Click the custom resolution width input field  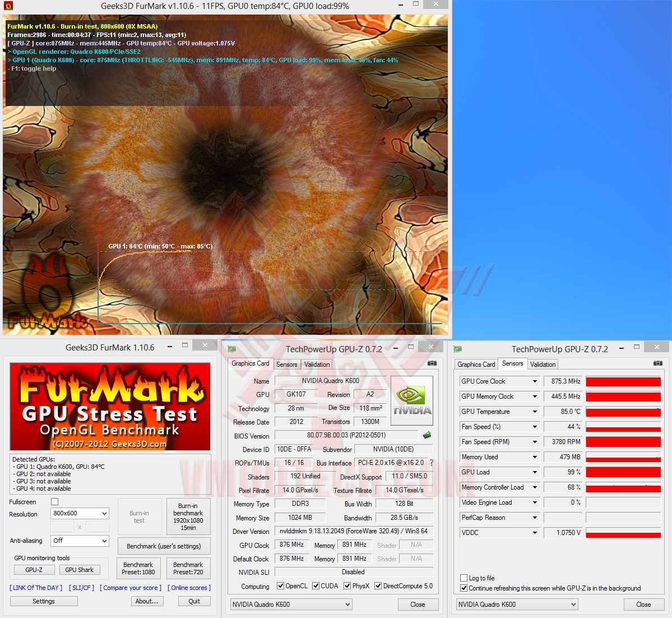pyautogui.click(x=62, y=527)
